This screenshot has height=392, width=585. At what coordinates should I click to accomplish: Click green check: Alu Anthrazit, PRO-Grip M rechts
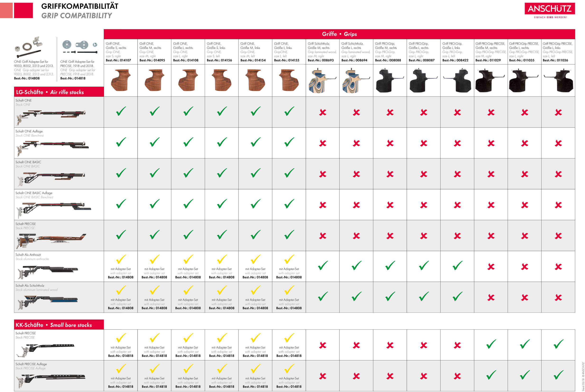tap(390, 266)
